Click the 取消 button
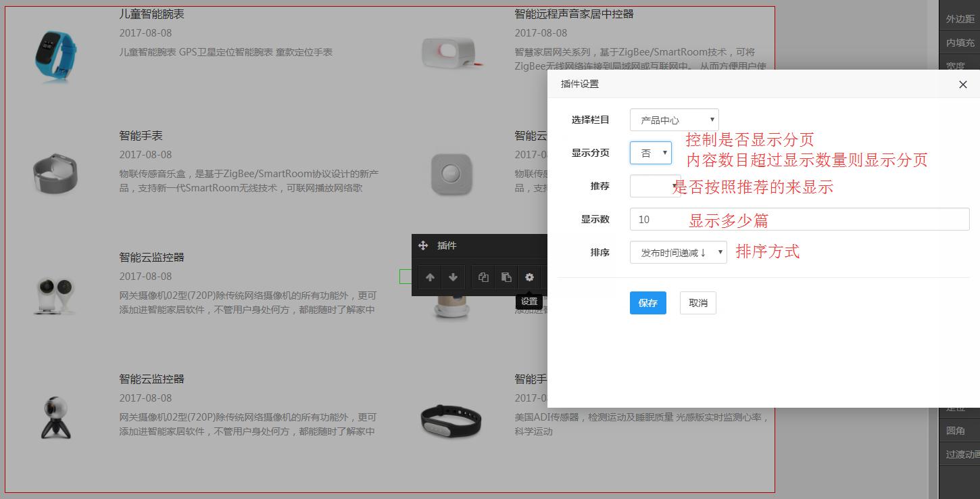980x499 pixels. pos(697,303)
